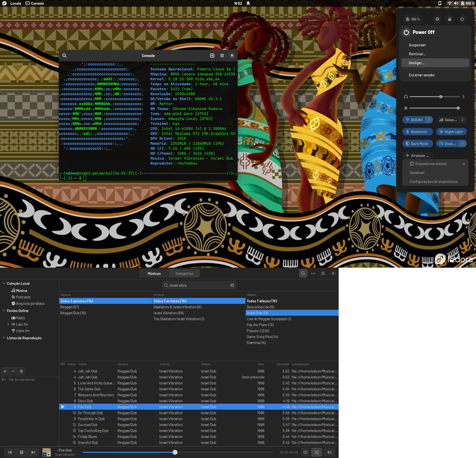Image resolution: width=476 pixels, height=458 pixels.
Task: Toggle BUENO Wi-Fi connection
Action: point(414,120)
